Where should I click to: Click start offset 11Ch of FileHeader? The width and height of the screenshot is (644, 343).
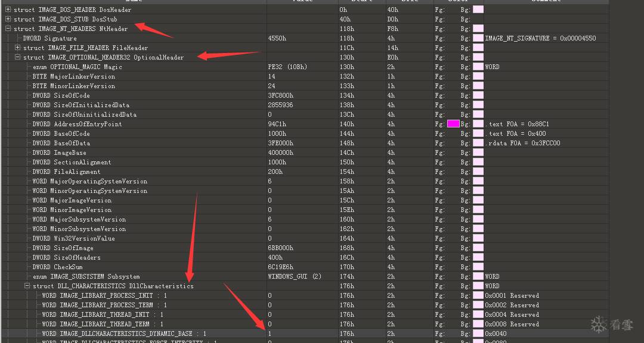tap(346, 48)
